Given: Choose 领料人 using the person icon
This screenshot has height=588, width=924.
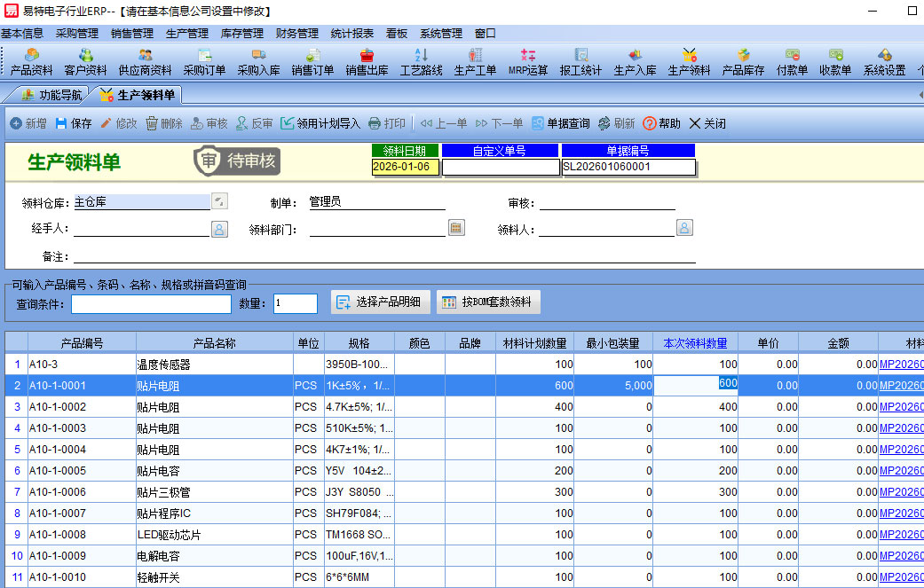Looking at the screenshot, I should [684, 228].
